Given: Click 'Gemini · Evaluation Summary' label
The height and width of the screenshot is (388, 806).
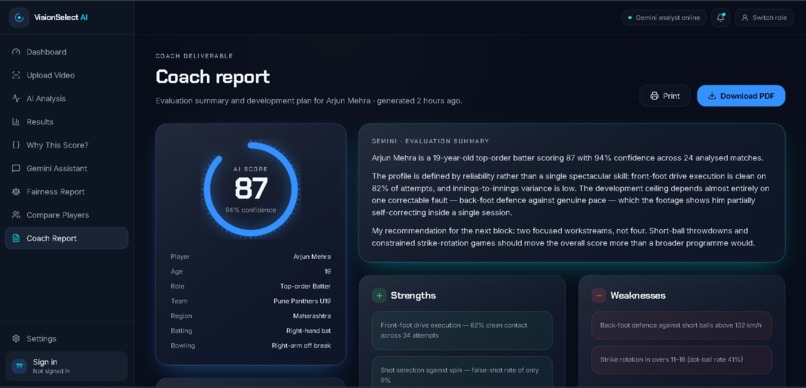Looking at the screenshot, I should point(430,141).
